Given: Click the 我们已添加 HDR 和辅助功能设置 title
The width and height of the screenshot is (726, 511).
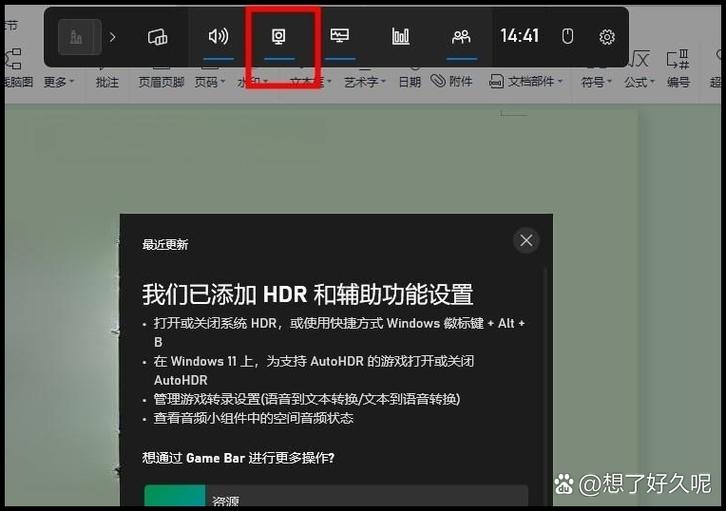Looking at the screenshot, I should click(x=307, y=294).
